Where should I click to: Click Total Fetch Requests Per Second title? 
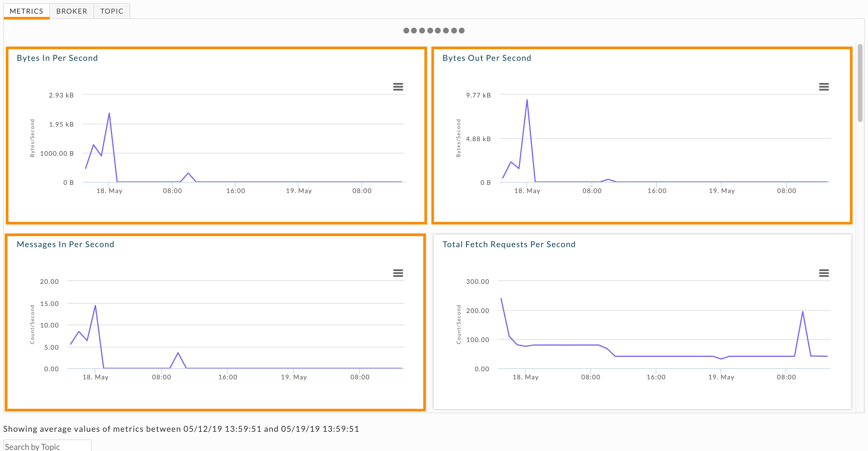tap(509, 244)
